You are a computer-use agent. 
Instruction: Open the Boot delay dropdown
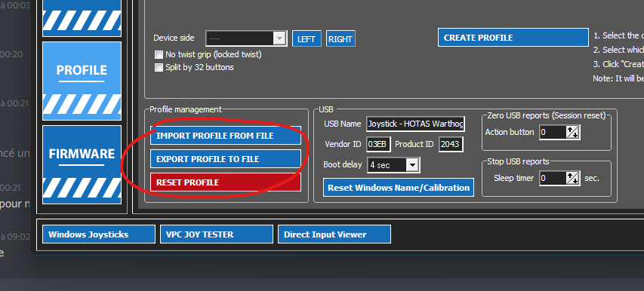393,165
